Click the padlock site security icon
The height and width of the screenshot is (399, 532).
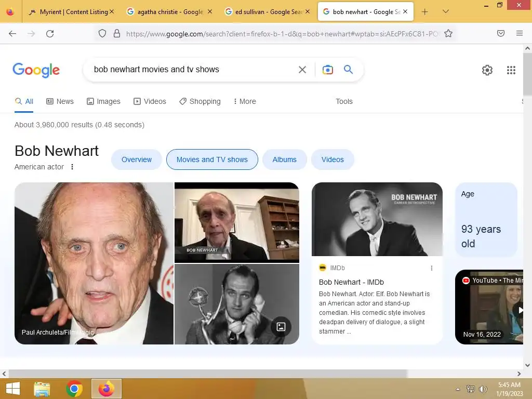tap(117, 33)
